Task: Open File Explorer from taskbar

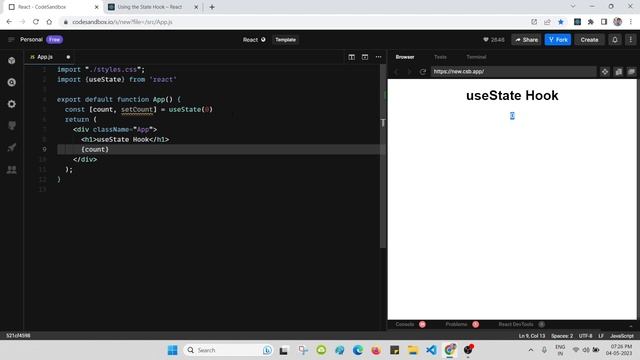Action: tap(413, 350)
